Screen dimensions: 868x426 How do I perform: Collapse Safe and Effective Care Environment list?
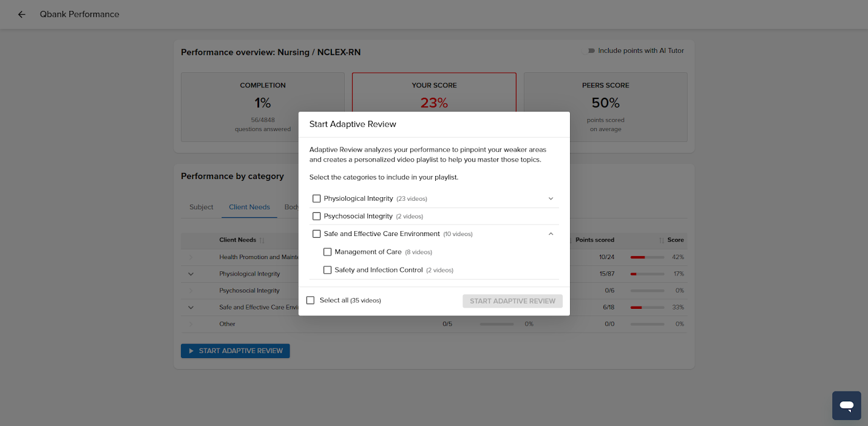pos(551,234)
